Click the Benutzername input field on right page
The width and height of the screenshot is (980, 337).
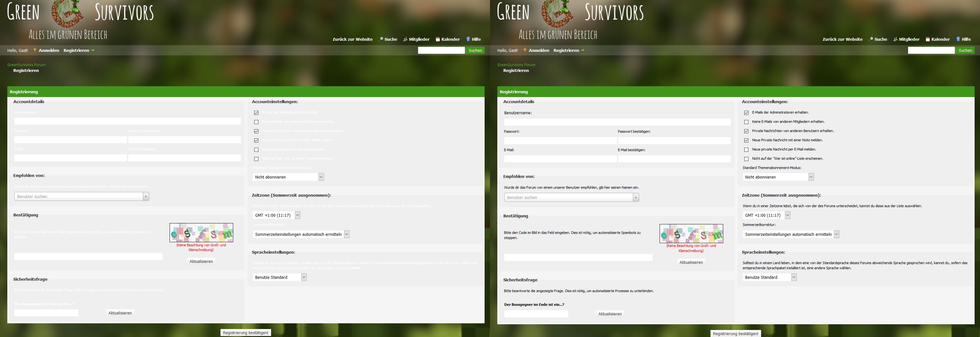point(617,122)
